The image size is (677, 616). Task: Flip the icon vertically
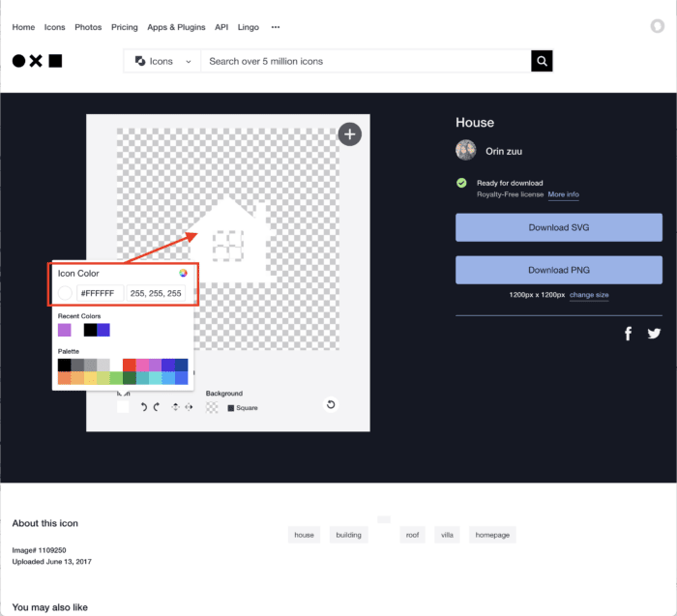(175, 407)
